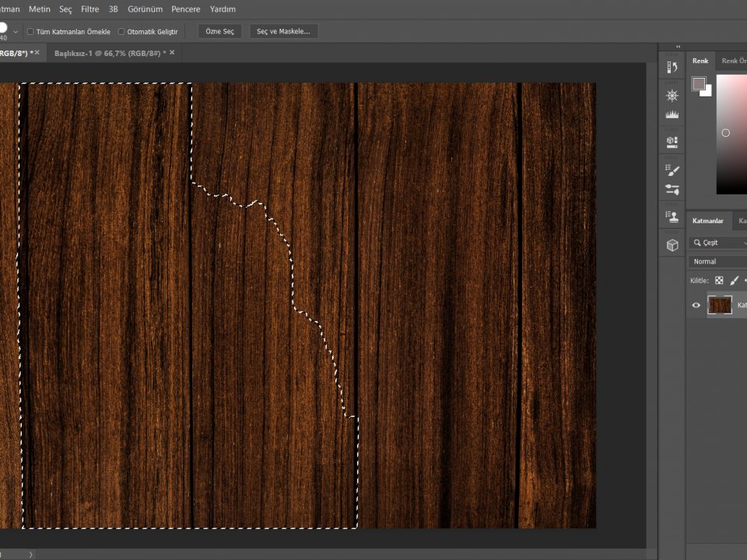Switch to the Katmanlar panel tab
Image resolution: width=747 pixels, height=560 pixels.
click(708, 221)
